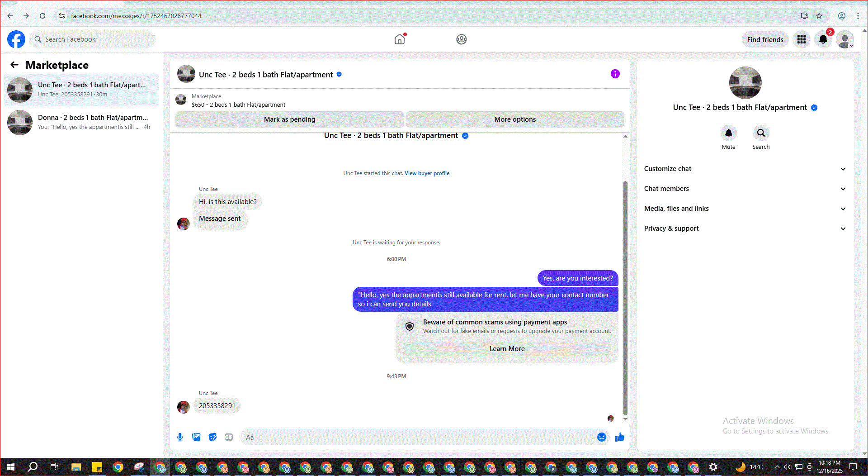868x476 pixels.
Task: Expand the Customize chat section
Action: (745, 169)
